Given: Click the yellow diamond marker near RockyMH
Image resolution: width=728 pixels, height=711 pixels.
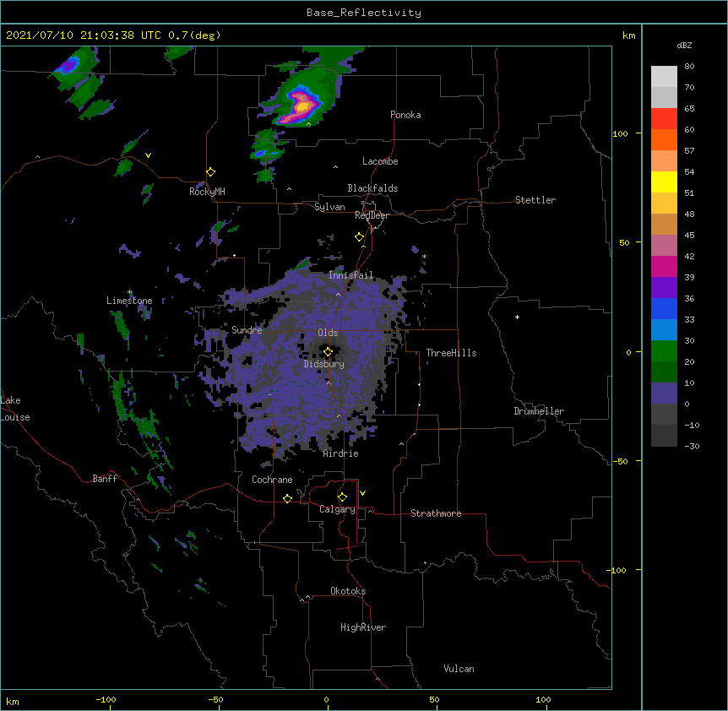Looking at the screenshot, I should [x=211, y=172].
